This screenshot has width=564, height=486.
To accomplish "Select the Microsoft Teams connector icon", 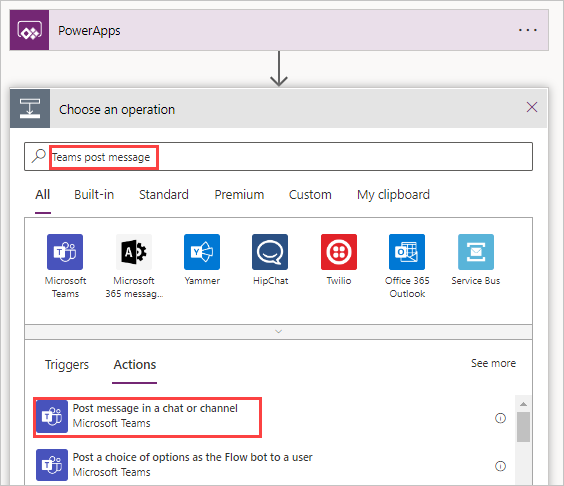I will click(x=65, y=252).
